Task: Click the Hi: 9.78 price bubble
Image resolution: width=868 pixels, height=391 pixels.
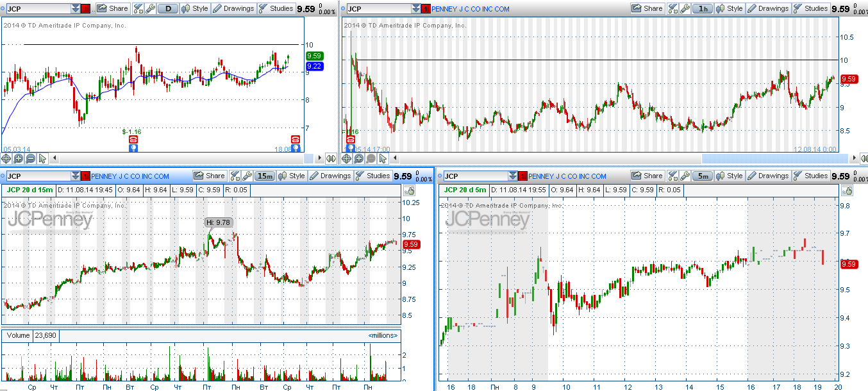Action: 219,222
